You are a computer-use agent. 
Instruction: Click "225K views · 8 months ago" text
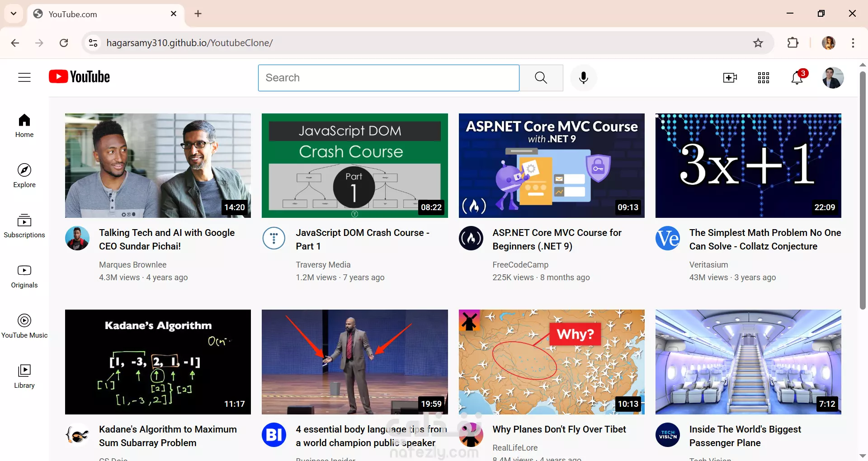click(x=541, y=278)
